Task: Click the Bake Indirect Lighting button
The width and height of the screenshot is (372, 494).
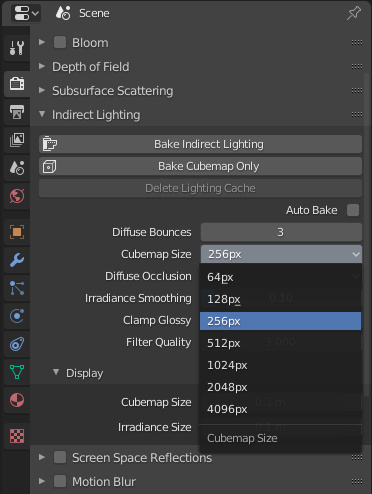Action: click(x=200, y=144)
